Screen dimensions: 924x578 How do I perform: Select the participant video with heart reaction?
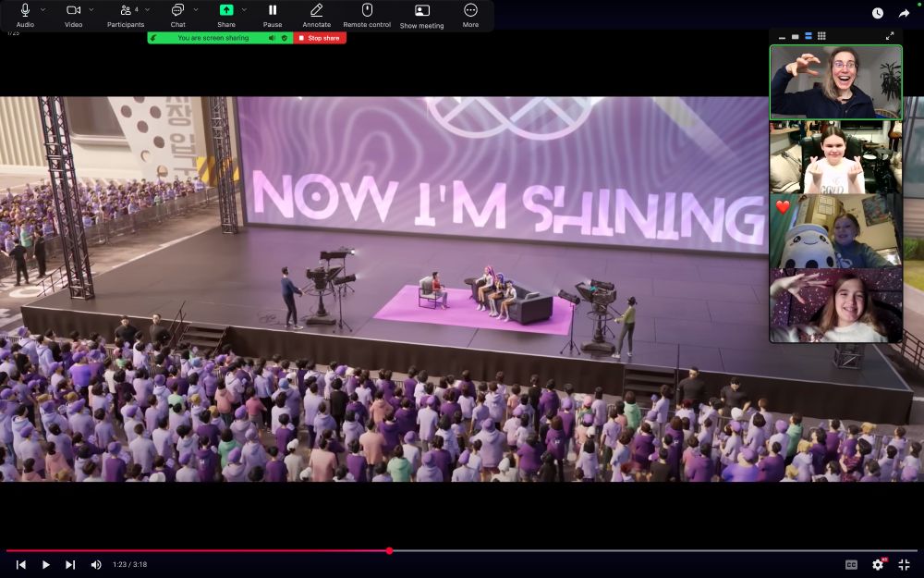pos(835,232)
